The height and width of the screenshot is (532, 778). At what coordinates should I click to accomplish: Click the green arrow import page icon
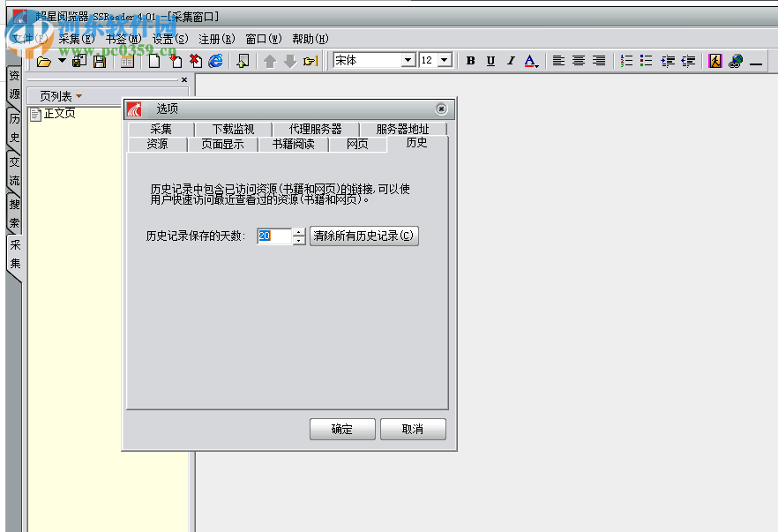click(x=243, y=61)
